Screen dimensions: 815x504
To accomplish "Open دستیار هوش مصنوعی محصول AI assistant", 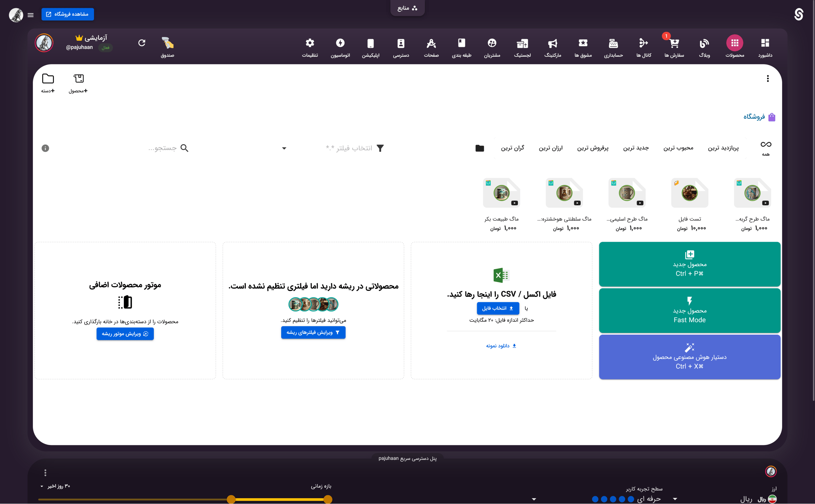I will coord(689,357).
